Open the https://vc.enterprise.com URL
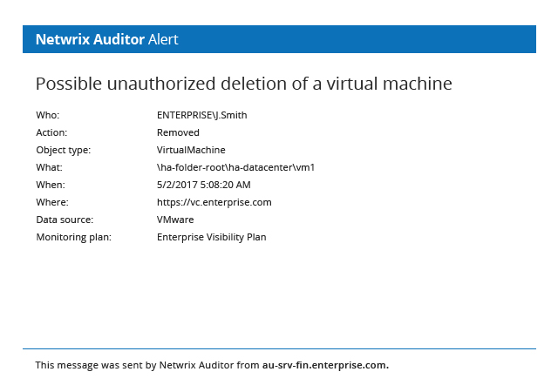The height and width of the screenshot is (392, 558). (214, 202)
